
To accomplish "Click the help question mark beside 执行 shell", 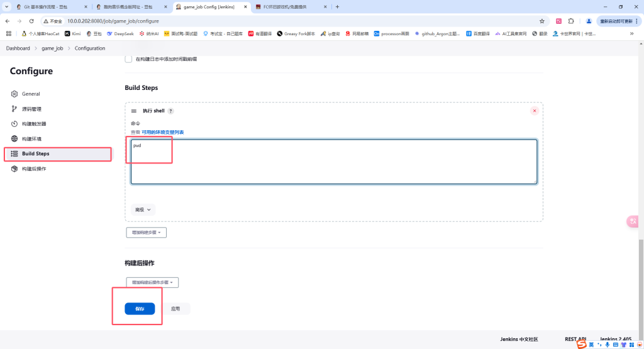I will [170, 111].
